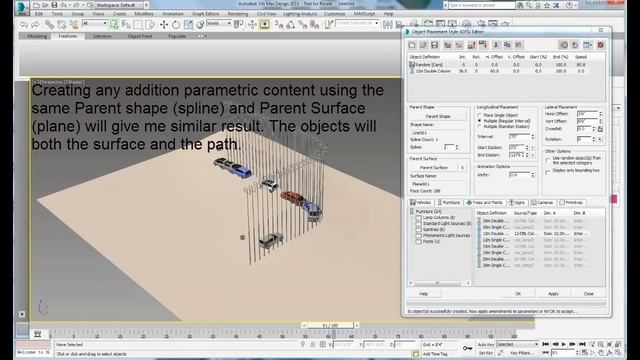Toggle the Standard Light Sources checkbox

(418, 224)
